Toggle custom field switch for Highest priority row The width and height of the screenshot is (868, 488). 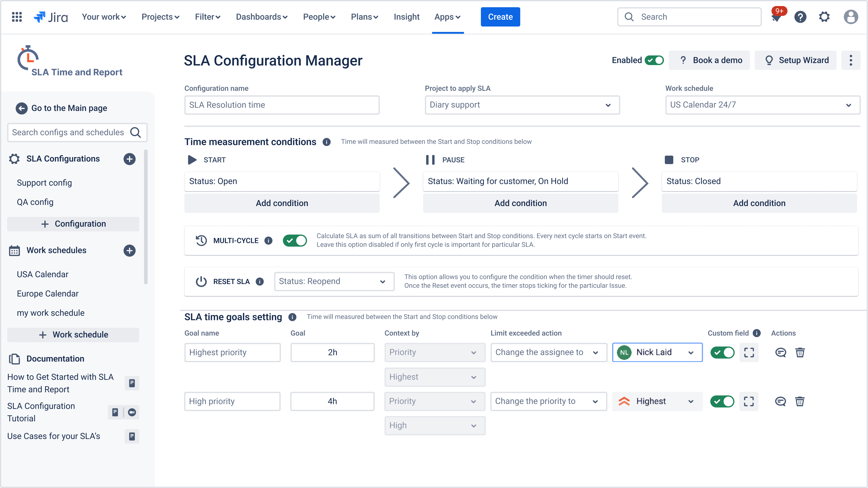722,353
